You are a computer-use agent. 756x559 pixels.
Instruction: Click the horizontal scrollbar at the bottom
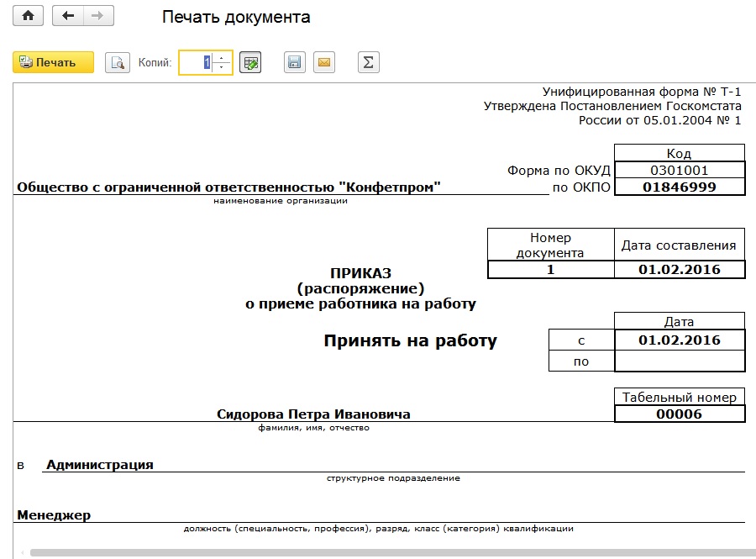click(x=393, y=553)
